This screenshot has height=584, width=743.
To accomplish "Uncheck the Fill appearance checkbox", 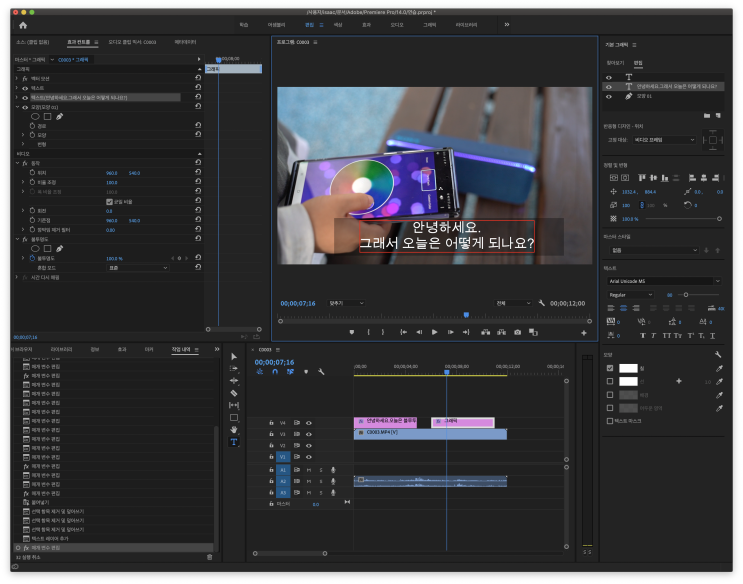I will click(610, 368).
